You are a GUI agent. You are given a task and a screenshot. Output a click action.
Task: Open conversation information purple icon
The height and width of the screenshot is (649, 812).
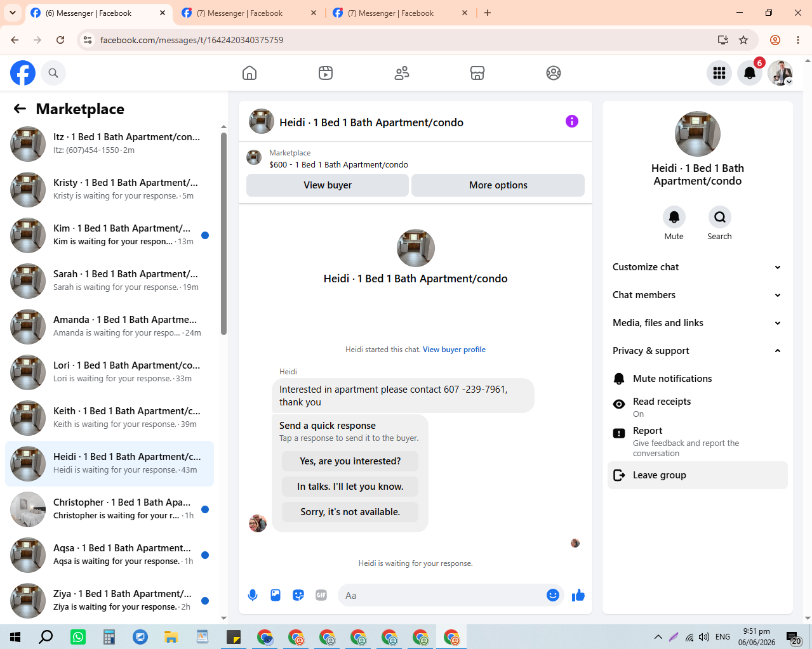click(572, 121)
